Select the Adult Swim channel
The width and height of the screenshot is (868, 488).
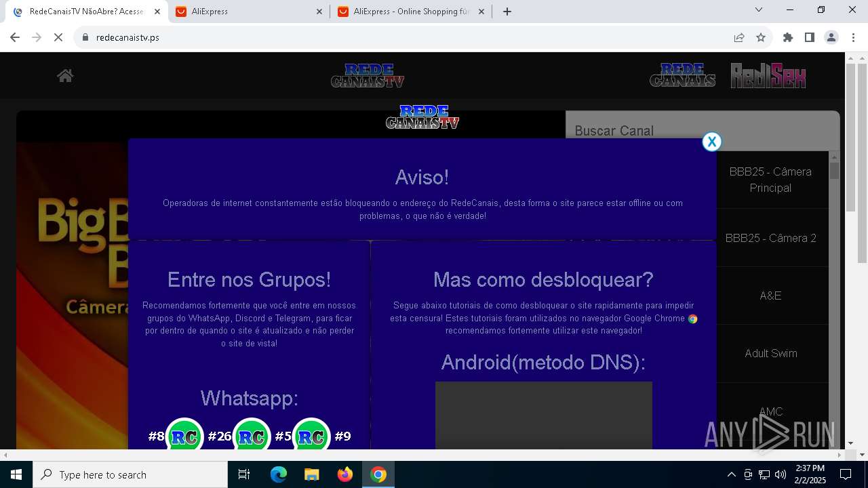pos(770,353)
